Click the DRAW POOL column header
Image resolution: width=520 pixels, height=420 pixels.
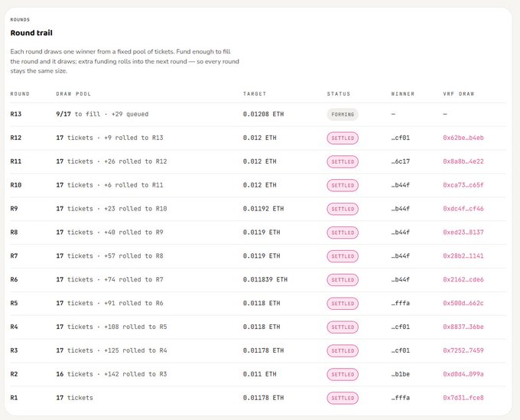[73, 94]
